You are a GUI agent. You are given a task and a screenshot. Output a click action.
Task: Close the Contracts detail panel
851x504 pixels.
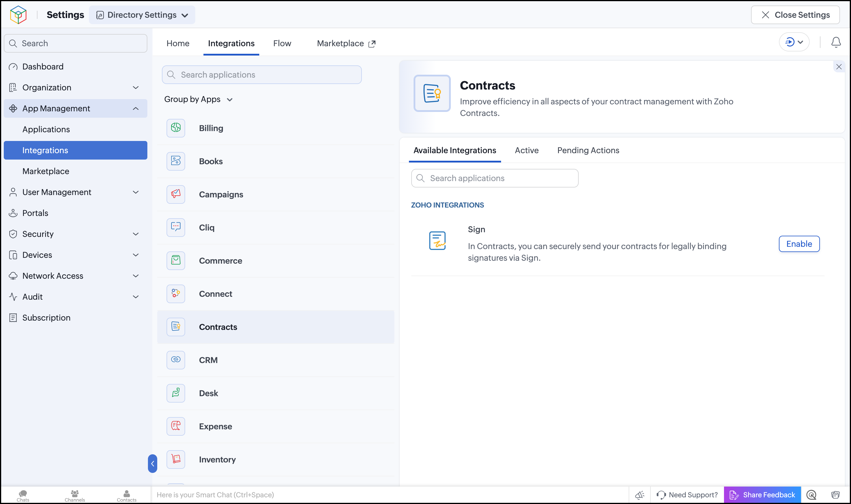pos(839,67)
